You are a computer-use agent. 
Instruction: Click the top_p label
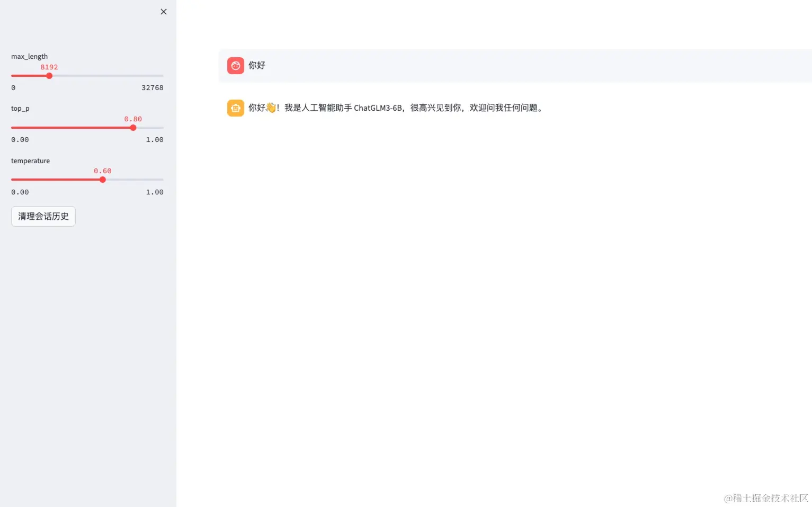coord(20,109)
